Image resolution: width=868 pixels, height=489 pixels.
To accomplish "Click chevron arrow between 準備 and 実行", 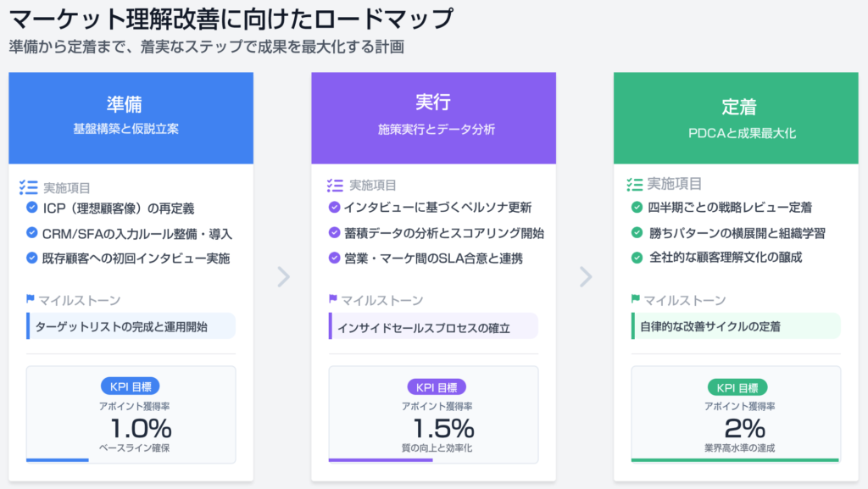I will click(x=283, y=276).
